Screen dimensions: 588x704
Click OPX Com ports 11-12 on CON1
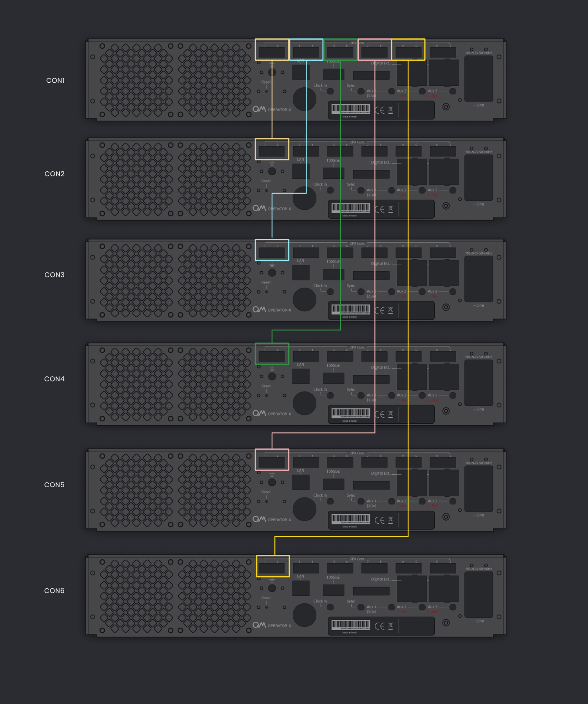coord(443,52)
